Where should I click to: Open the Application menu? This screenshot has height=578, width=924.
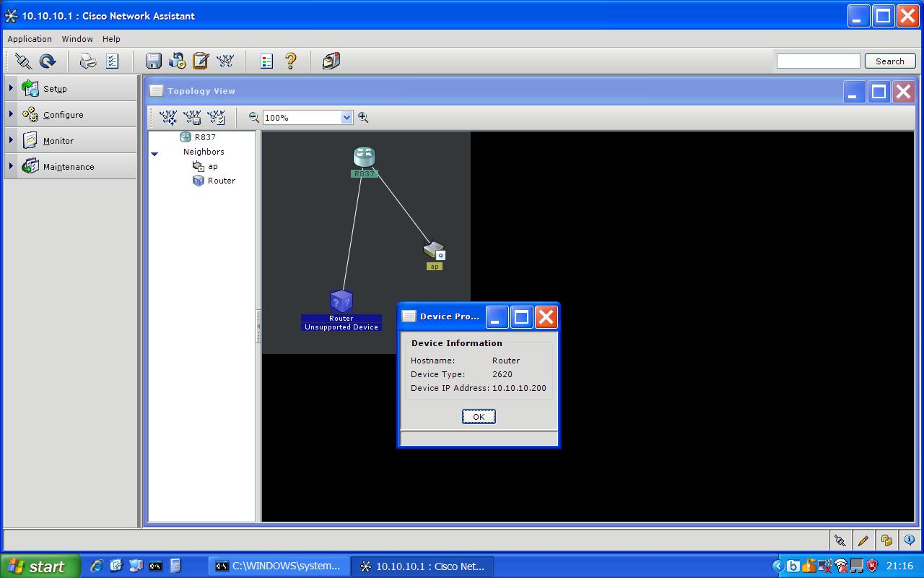pyautogui.click(x=30, y=39)
